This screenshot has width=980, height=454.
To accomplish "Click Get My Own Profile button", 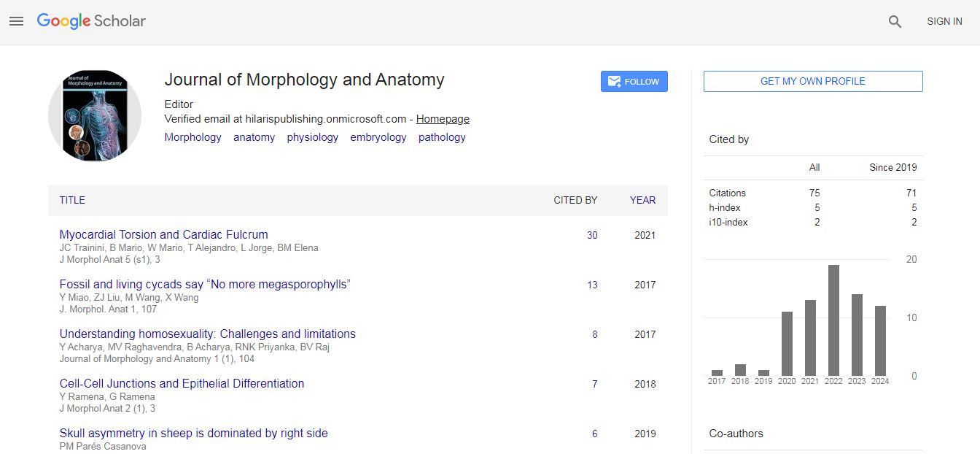I will click(812, 82).
